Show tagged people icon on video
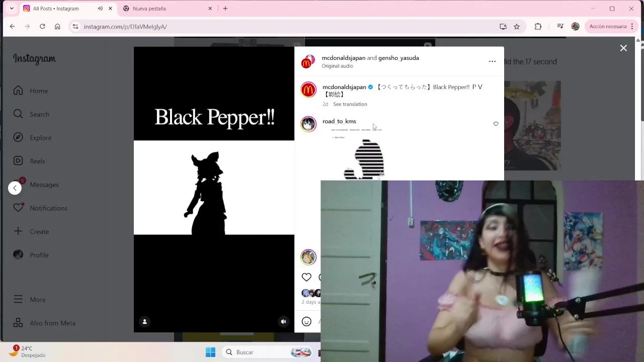644x362 pixels. (x=144, y=322)
